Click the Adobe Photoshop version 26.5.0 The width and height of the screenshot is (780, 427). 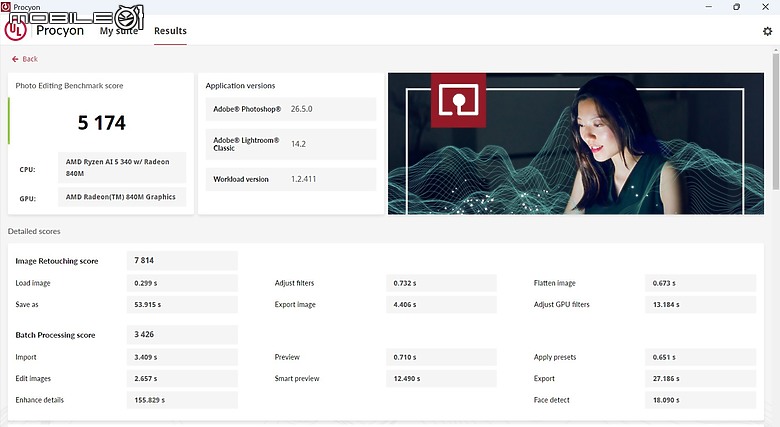301,109
